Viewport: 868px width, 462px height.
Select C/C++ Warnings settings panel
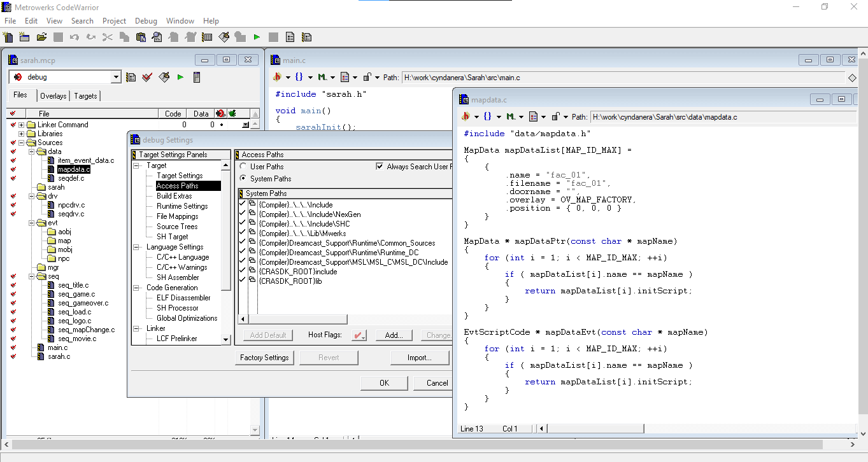(x=181, y=267)
